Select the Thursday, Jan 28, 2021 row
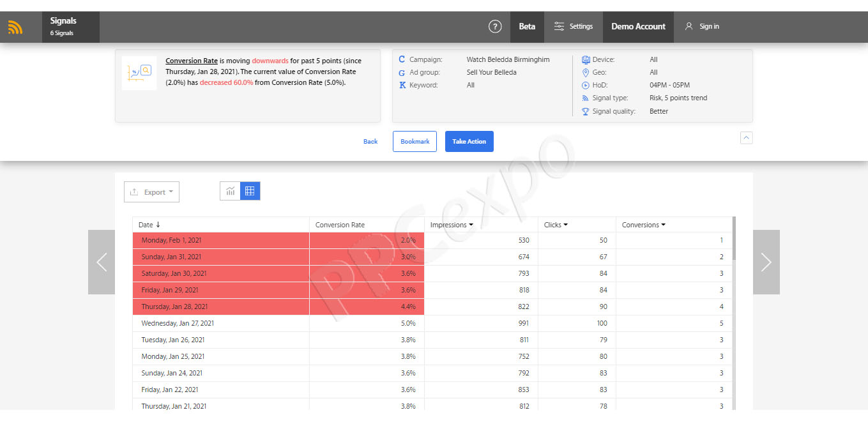The width and height of the screenshot is (868, 424). point(432,307)
